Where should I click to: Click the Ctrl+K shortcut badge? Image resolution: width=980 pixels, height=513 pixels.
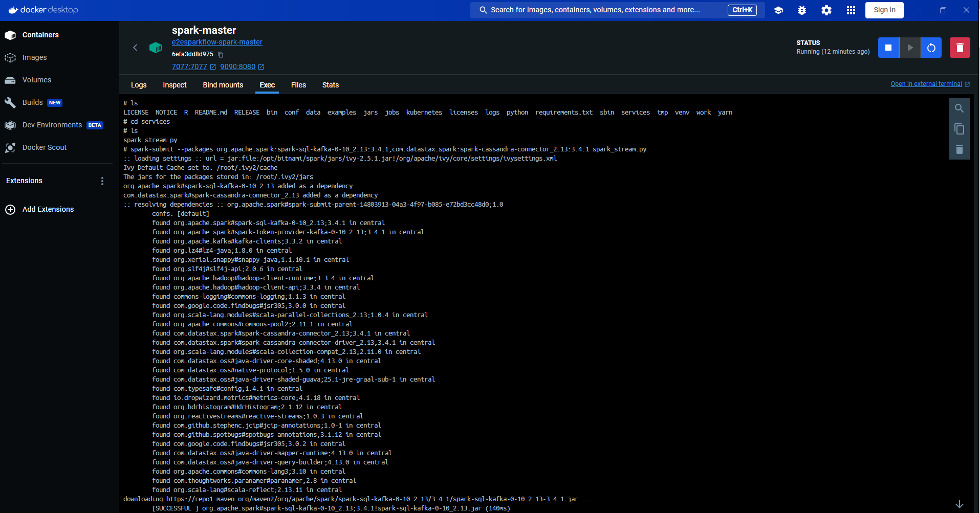point(742,10)
